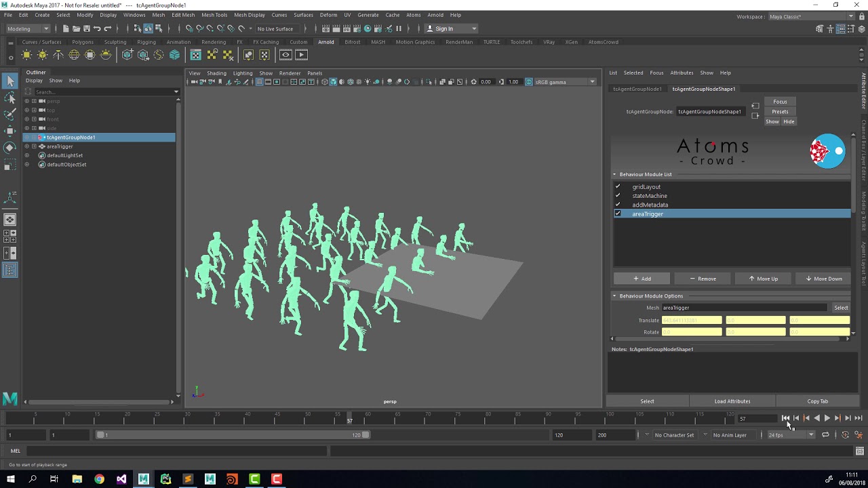Activate the Rotate tool in the toolbox
The height and width of the screenshot is (488, 868).
(9, 147)
